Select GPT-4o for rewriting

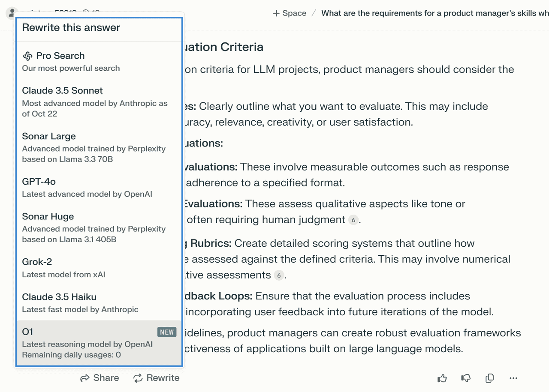99,188
